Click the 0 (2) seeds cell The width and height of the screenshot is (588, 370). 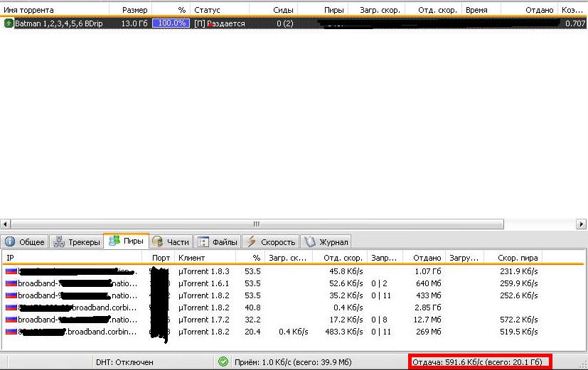point(285,23)
